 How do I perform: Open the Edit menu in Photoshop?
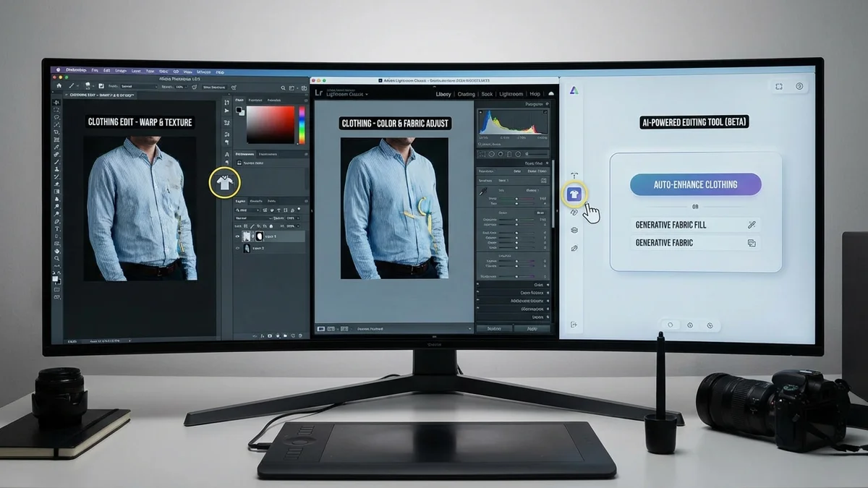[x=107, y=69]
